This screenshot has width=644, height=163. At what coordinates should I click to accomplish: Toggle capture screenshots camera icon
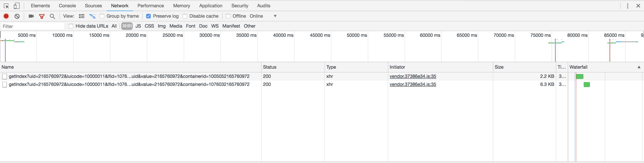coord(31,16)
